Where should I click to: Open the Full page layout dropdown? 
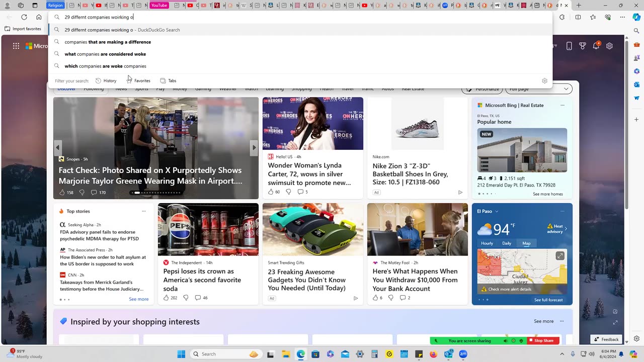539,89
